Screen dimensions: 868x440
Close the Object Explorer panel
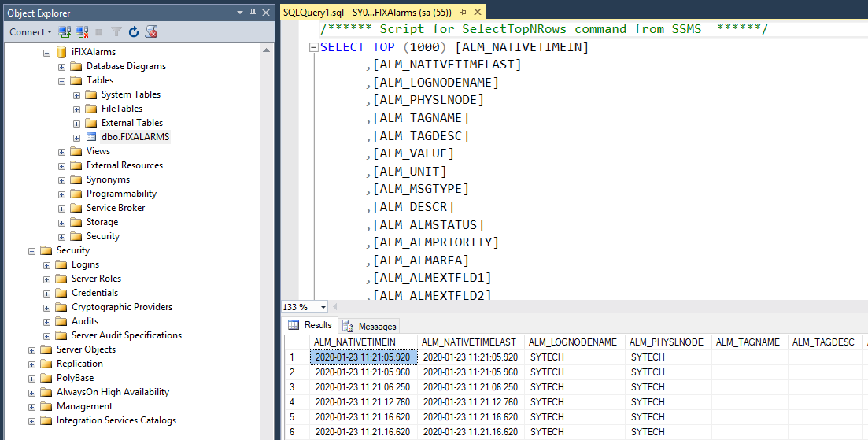(x=266, y=12)
